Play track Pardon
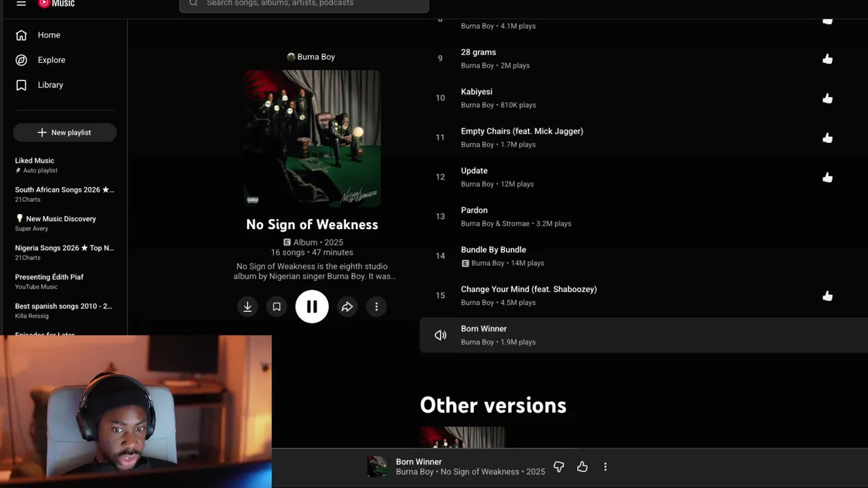868x488 pixels. pos(474,210)
